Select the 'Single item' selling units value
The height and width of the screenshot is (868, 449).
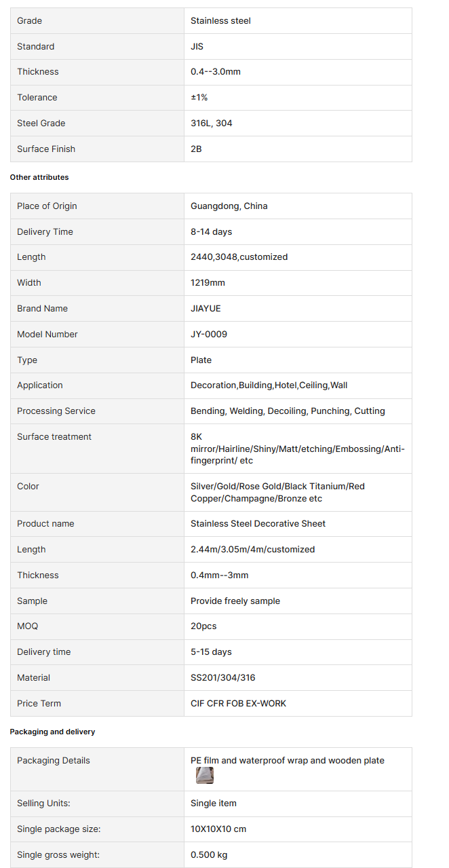(214, 804)
